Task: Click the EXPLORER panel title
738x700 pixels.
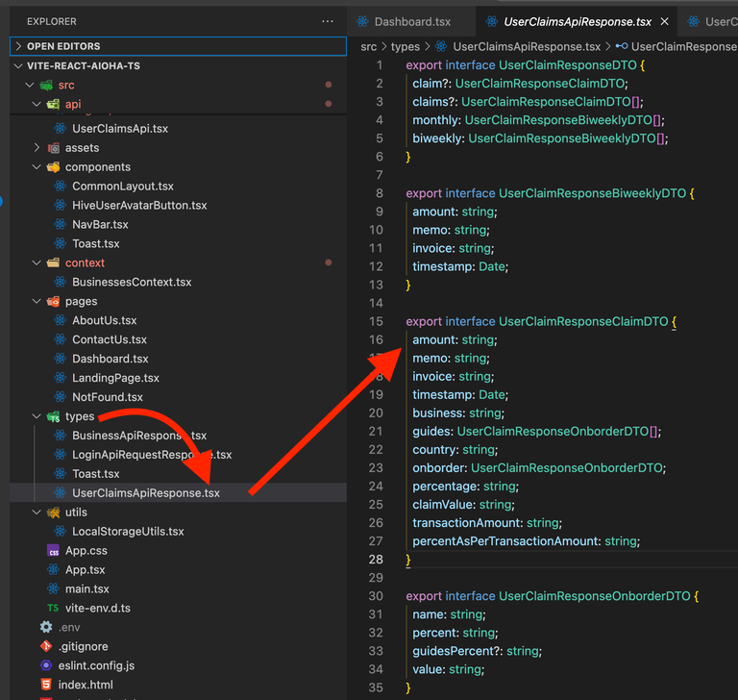Action: [51, 22]
